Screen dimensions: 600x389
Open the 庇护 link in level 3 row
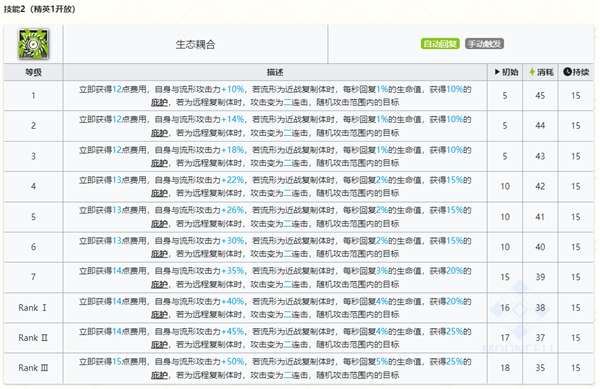point(159,163)
